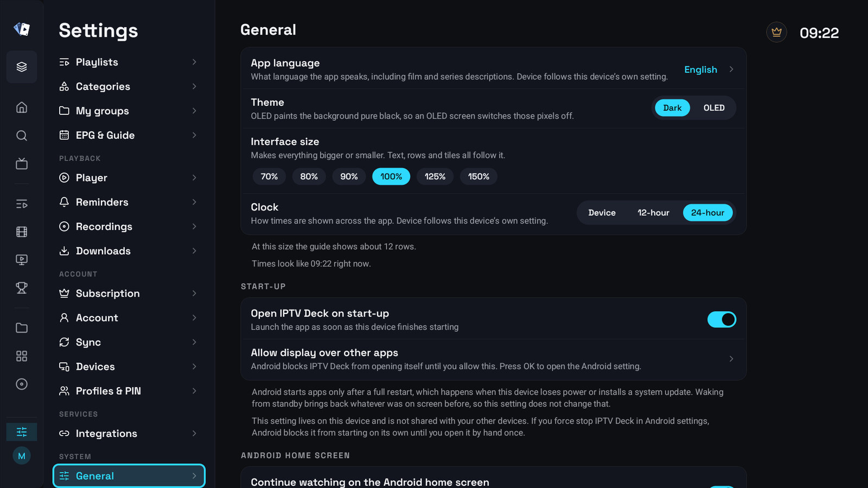Expand Playlists chevron in settings list
Viewport: 868px width, 488px height.
point(194,62)
